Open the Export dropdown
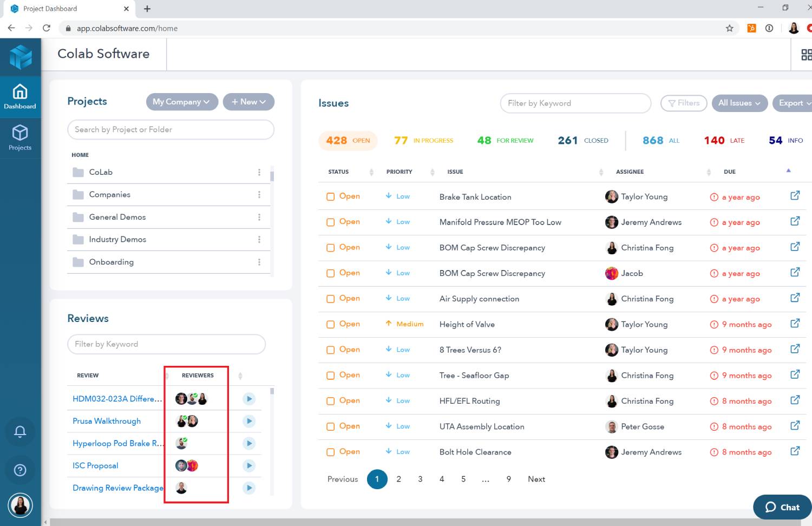Screen dimensions: 812x526 click(x=793, y=103)
